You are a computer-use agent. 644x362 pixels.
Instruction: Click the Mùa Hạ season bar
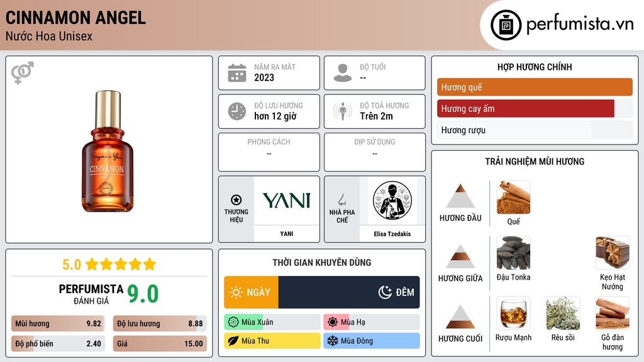[x=371, y=322]
